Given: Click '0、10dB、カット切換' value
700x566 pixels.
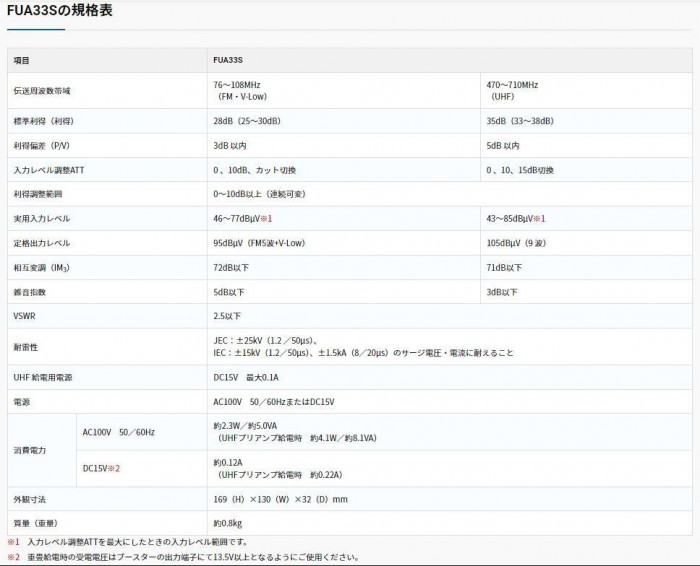Looking at the screenshot, I should (x=254, y=170).
